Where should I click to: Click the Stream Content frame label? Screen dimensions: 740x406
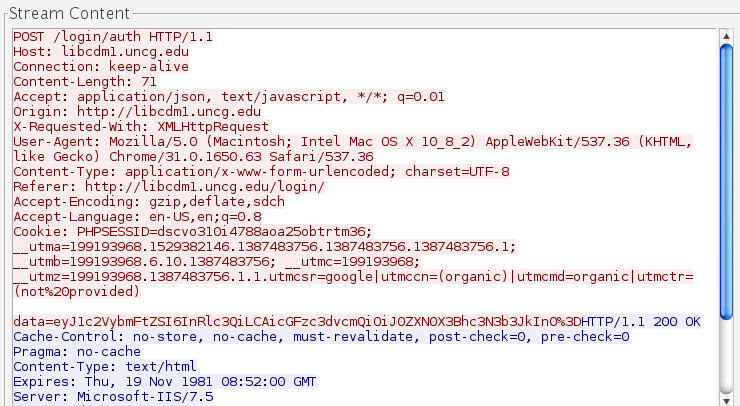tap(68, 13)
